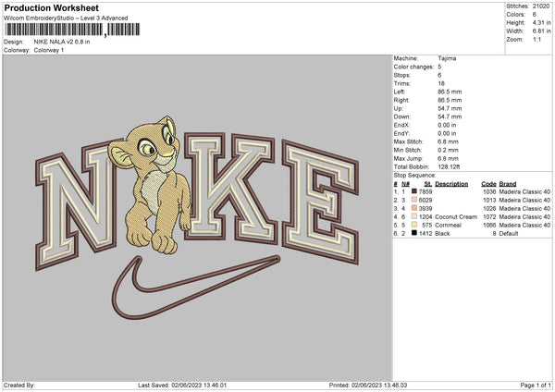The image size is (555, 392).
Task: Click the peach swatch for code 1026
Action: point(414,208)
